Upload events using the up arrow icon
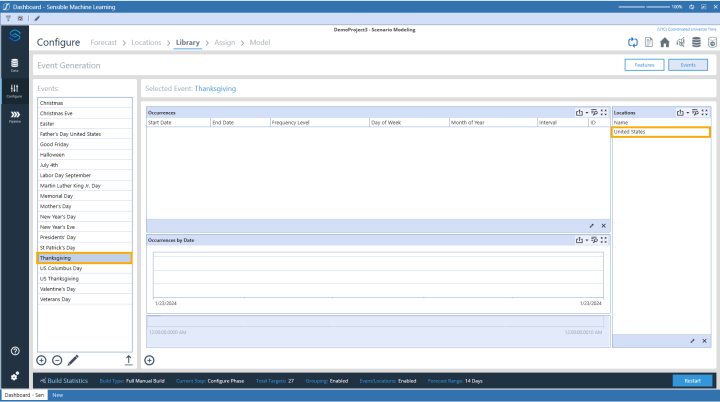The image size is (720, 402). pos(127,360)
